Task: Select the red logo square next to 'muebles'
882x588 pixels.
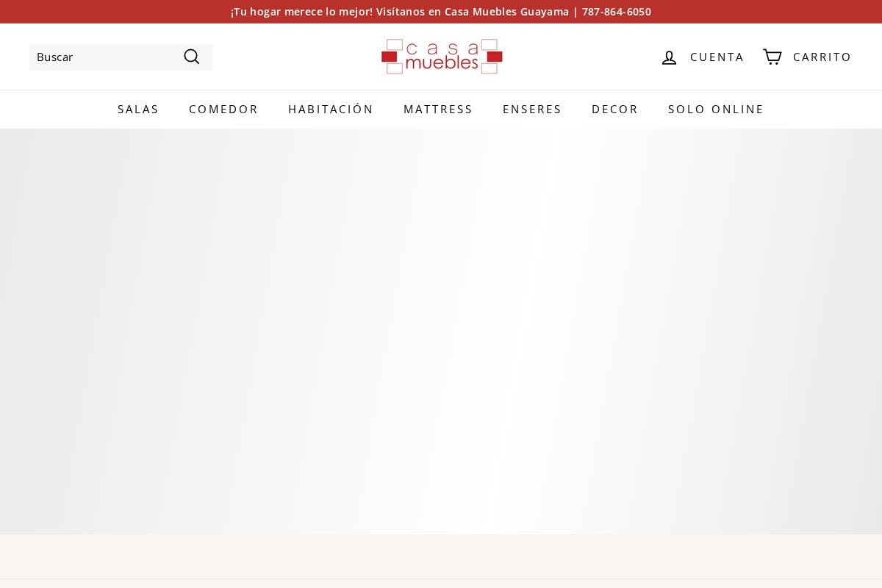Action: pos(495,57)
